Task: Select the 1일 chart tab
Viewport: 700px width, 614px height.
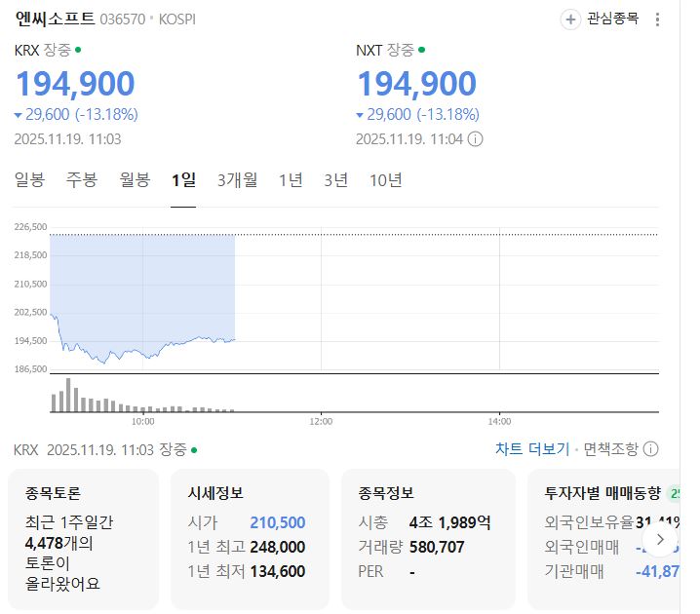Action: (183, 180)
